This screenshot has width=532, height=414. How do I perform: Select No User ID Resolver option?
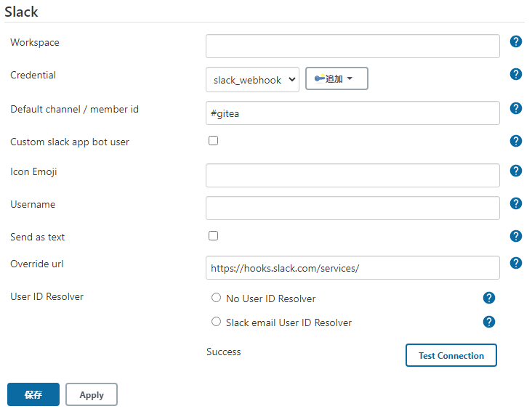point(216,298)
